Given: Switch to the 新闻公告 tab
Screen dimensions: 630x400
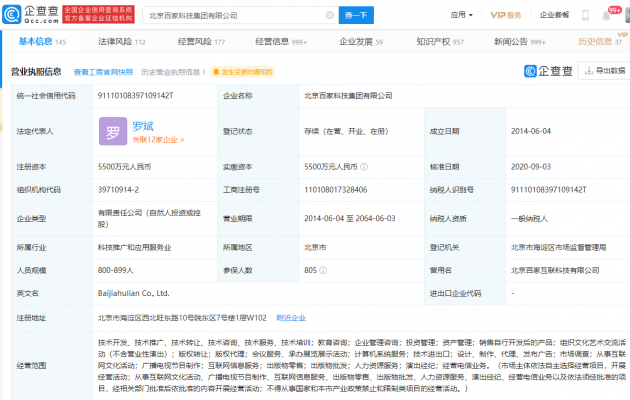Looking at the screenshot, I should tap(520, 41).
